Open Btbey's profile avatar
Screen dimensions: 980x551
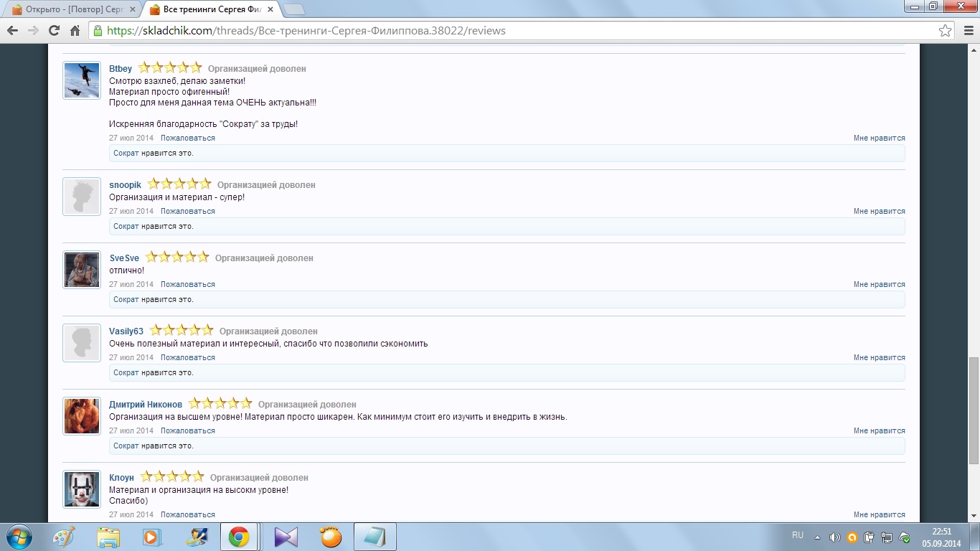click(x=82, y=80)
